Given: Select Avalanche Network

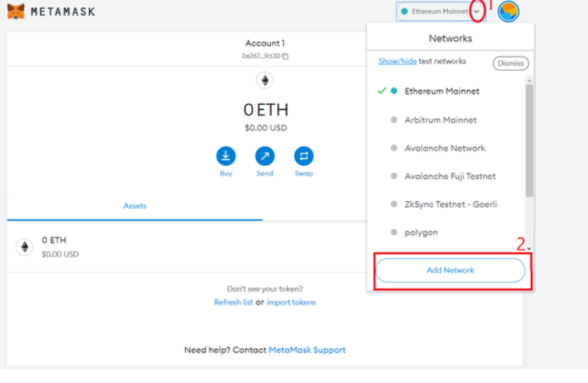Looking at the screenshot, I should click(x=446, y=148).
